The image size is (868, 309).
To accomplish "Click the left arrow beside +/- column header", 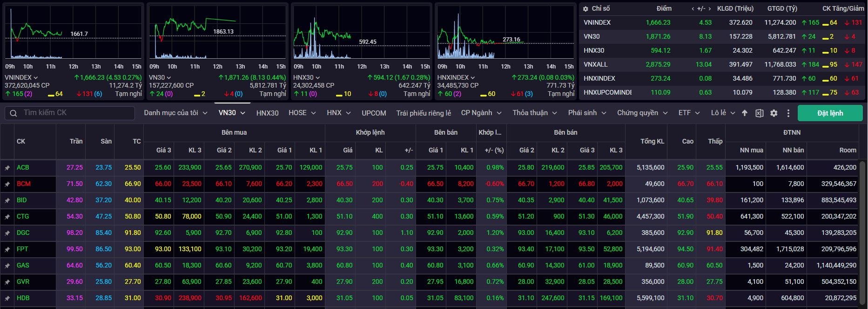I will click(x=693, y=9).
